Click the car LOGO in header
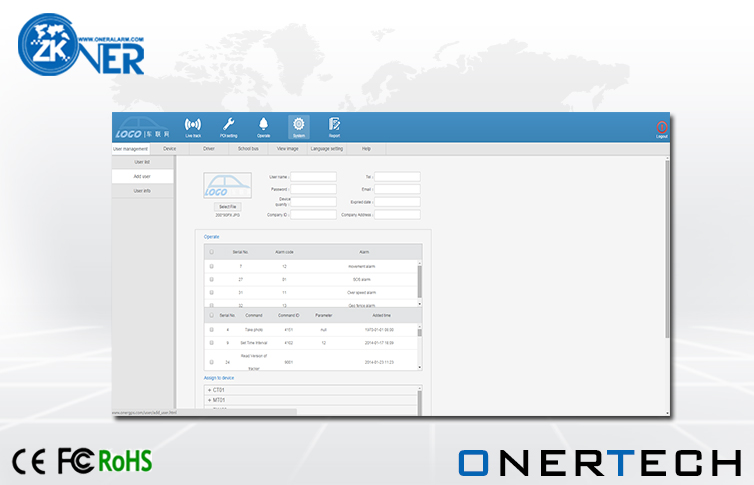This screenshot has height=485, width=754. click(x=142, y=128)
